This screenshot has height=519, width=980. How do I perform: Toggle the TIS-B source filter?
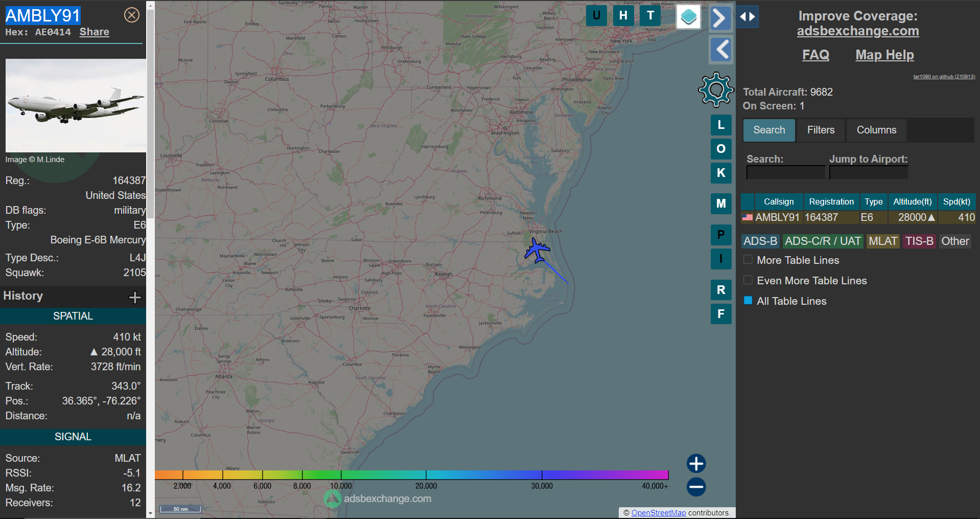coord(919,241)
